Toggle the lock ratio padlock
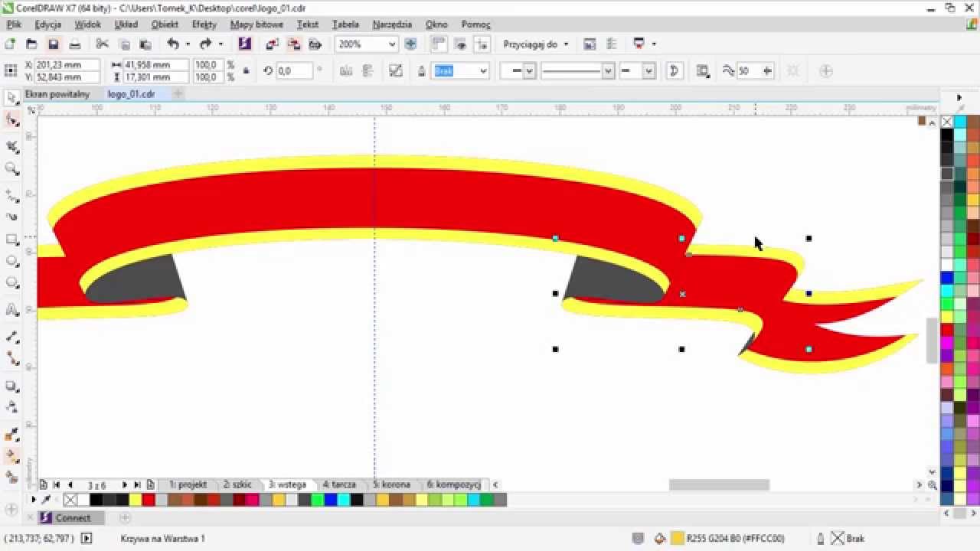980x551 pixels. (246, 71)
